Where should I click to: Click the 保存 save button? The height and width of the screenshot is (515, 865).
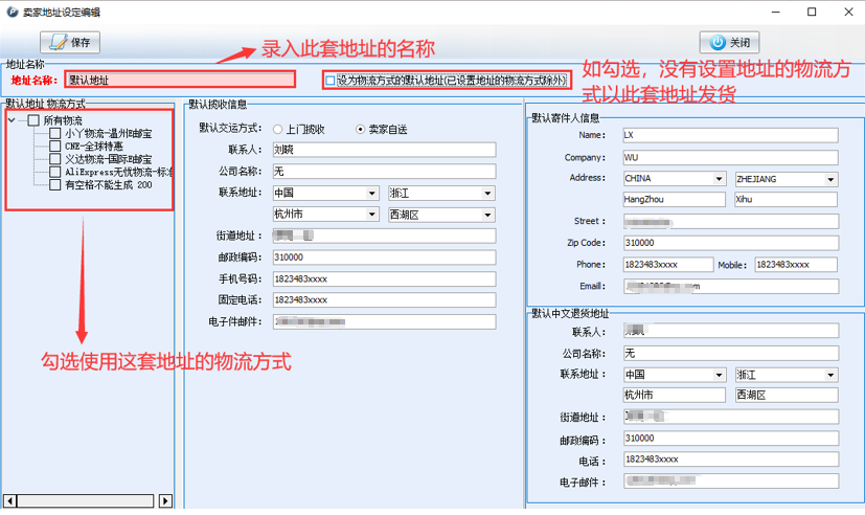tap(70, 42)
